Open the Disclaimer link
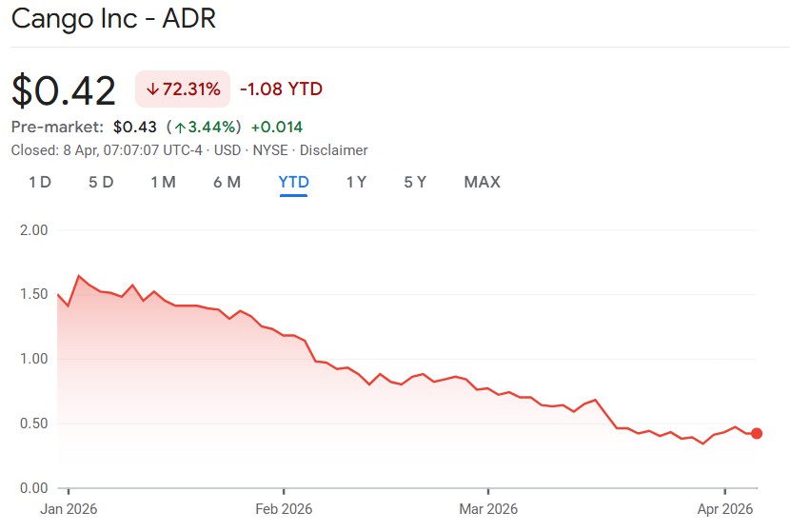790x532 pixels. coord(333,150)
